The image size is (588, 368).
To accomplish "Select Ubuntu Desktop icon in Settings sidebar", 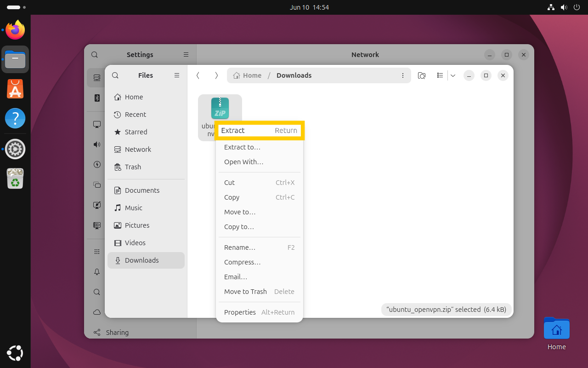I will tap(97, 225).
